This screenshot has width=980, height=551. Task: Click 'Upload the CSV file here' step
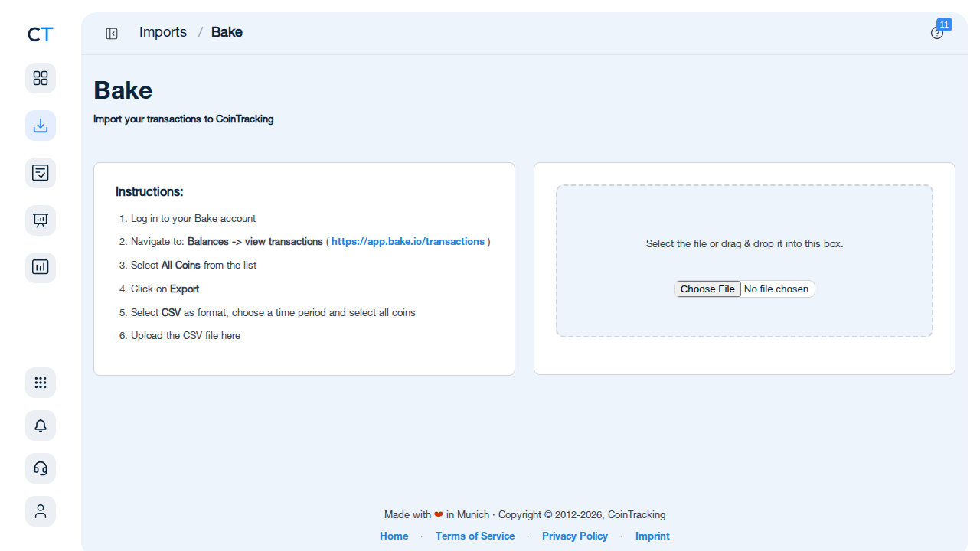185,336
